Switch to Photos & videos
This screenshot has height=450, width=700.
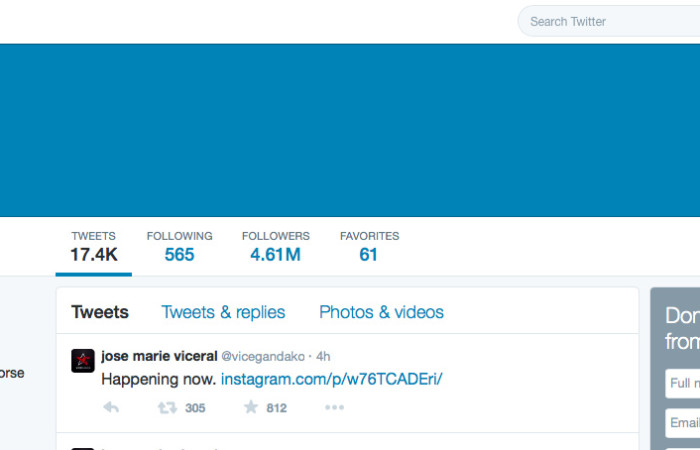(381, 312)
